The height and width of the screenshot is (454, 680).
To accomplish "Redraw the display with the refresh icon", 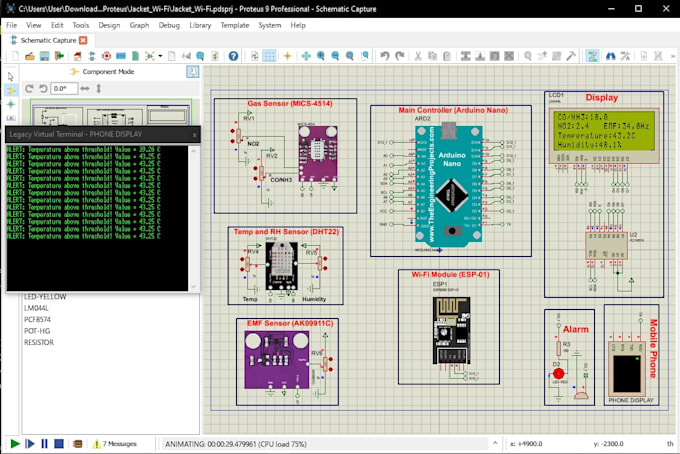I will (255, 56).
